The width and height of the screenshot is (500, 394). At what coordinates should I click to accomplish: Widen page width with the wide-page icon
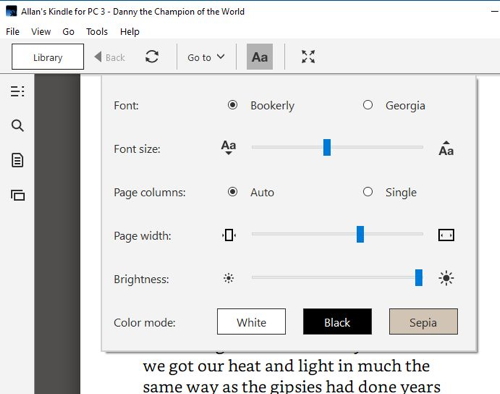coord(446,235)
